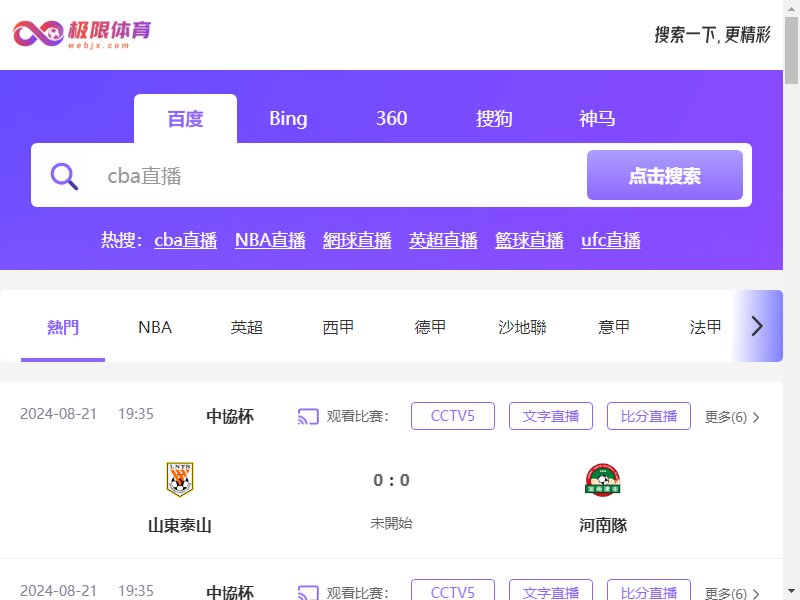The width and height of the screenshot is (800, 600).
Task: Focus the cba直播 search input field
Action: pyautogui.click(x=337, y=176)
